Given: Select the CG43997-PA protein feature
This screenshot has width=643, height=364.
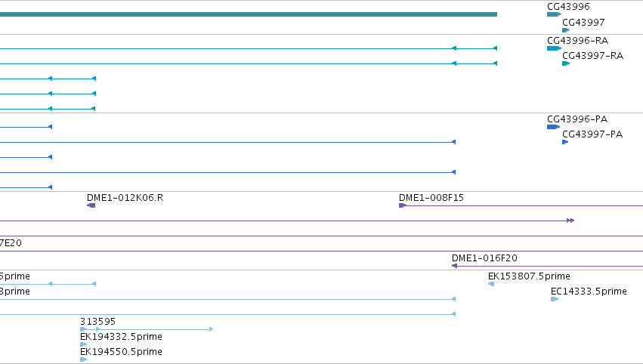Looking at the screenshot, I should point(565,142).
